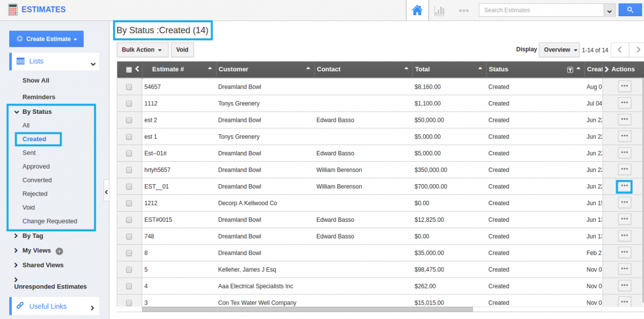Click the horizontal scrollbar under the table

[x=307, y=309]
